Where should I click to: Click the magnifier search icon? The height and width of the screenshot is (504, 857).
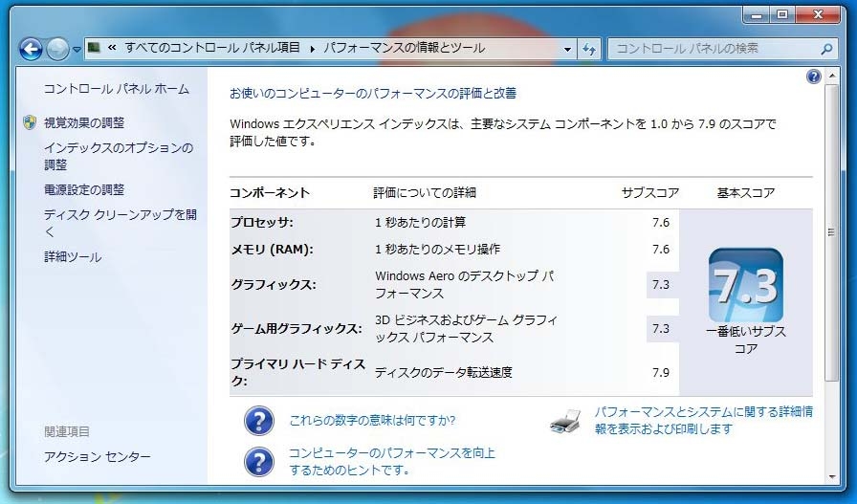tap(826, 49)
